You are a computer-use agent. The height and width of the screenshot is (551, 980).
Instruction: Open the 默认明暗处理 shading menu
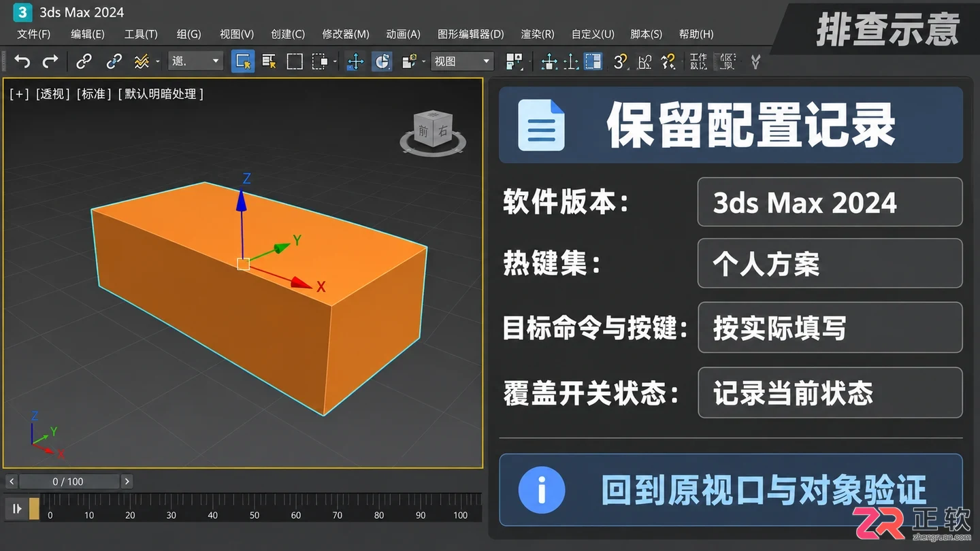click(161, 94)
